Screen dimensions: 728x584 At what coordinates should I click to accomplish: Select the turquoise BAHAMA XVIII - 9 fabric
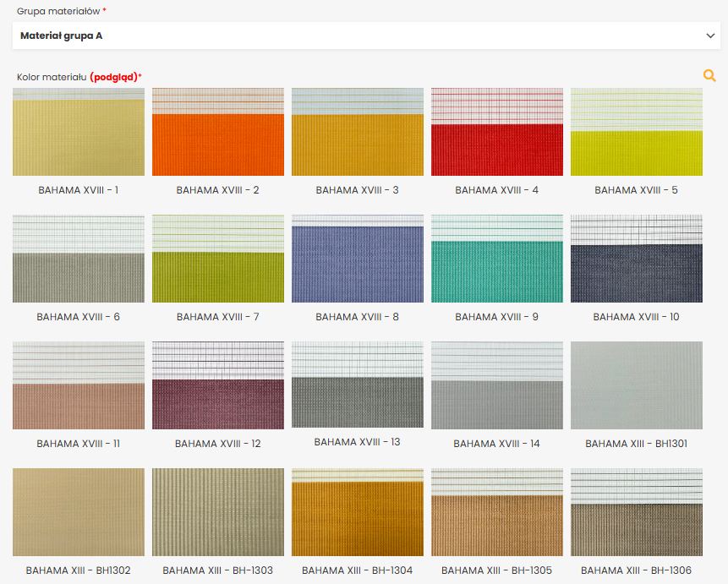click(497, 259)
